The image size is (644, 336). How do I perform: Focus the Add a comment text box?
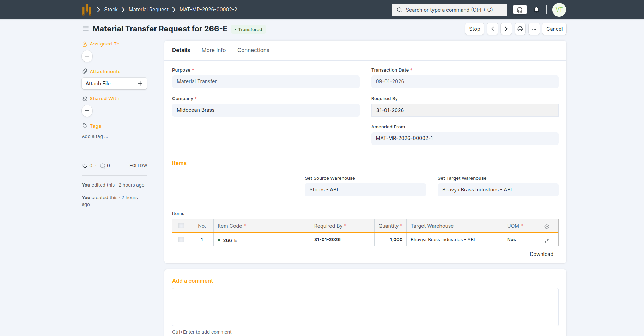(x=365, y=307)
